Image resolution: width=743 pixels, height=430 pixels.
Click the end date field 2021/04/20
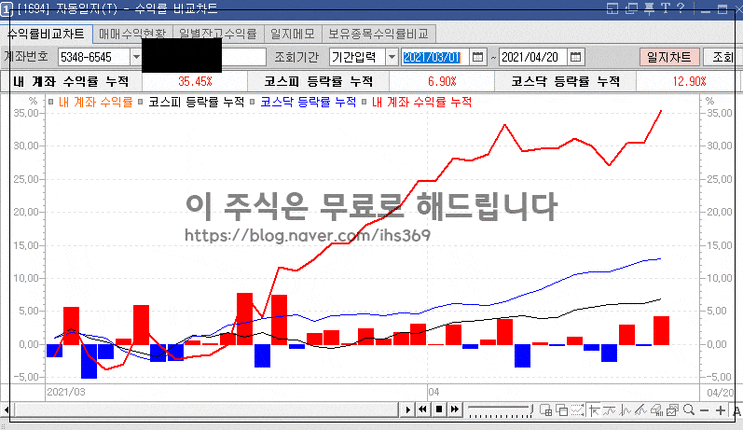click(x=533, y=57)
